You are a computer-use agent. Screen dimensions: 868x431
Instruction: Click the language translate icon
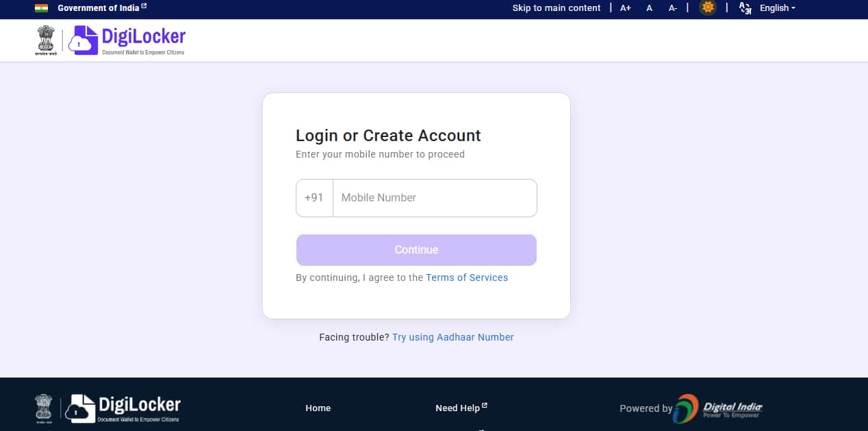tap(745, 8)
